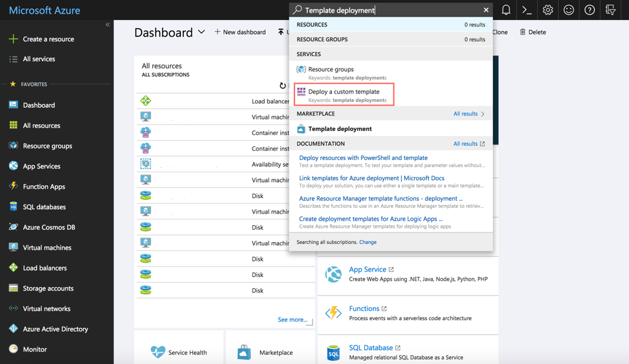Choose Resource groups in search results

331,69
